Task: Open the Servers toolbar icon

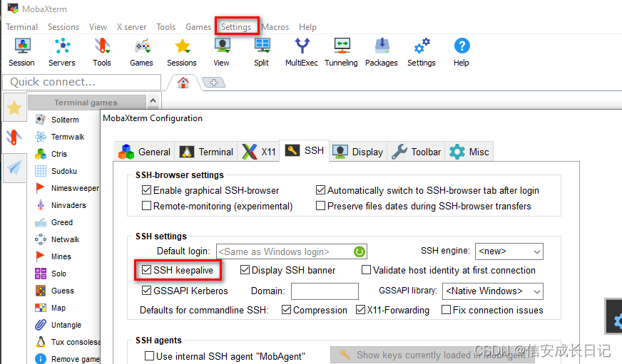Action: pyautogui.click(x=62, y=52)
